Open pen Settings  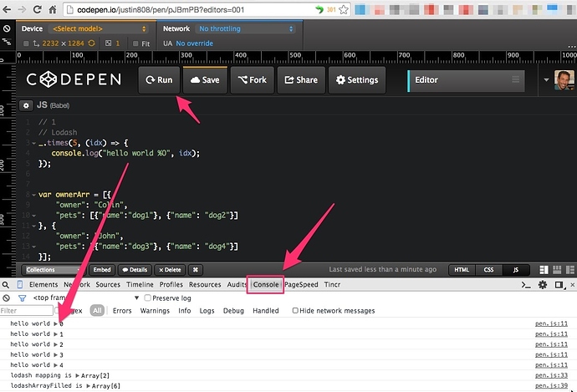pos(357,79)
